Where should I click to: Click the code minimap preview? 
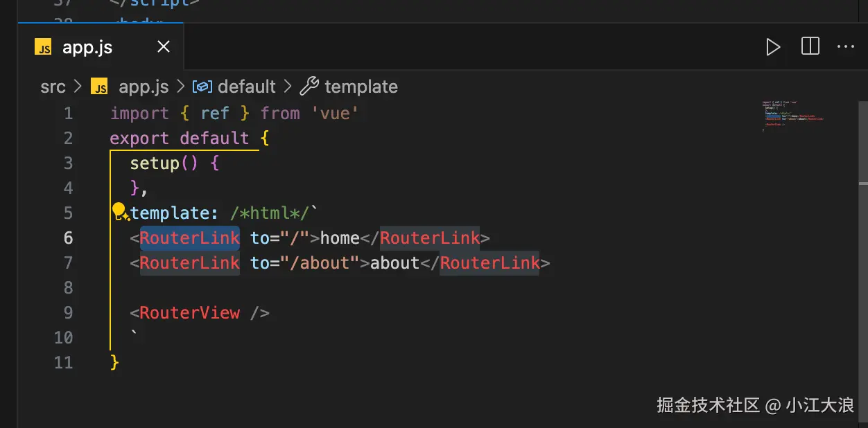[794, 116]
